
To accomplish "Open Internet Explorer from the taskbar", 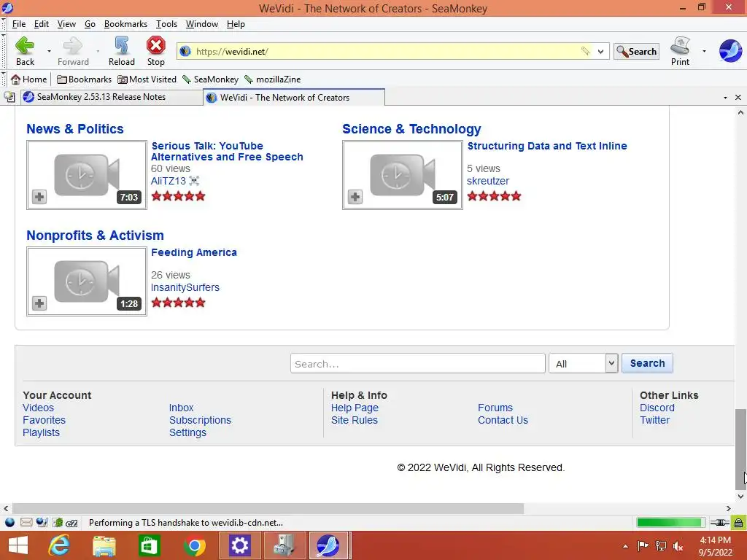I will pyautogui.click(x=59, y=545).
